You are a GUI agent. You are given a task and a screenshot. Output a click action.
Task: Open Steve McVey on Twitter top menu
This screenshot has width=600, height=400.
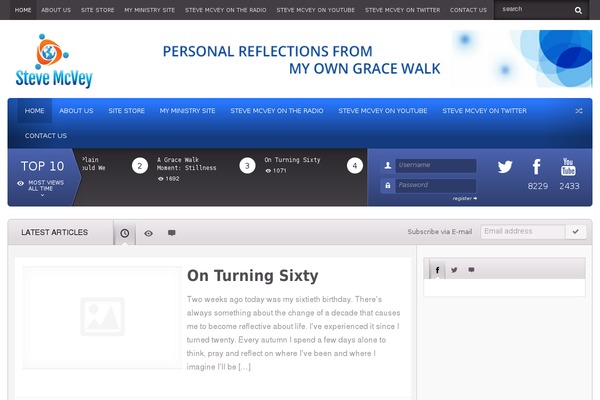pyautogui.click(x=403, y=10)
